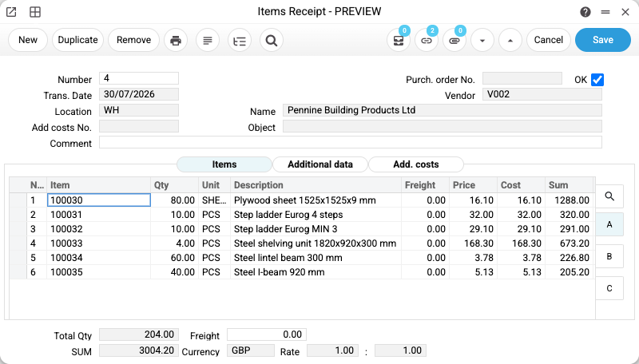
Task: Click the Trans. Date field
Action: pos(139,94)
